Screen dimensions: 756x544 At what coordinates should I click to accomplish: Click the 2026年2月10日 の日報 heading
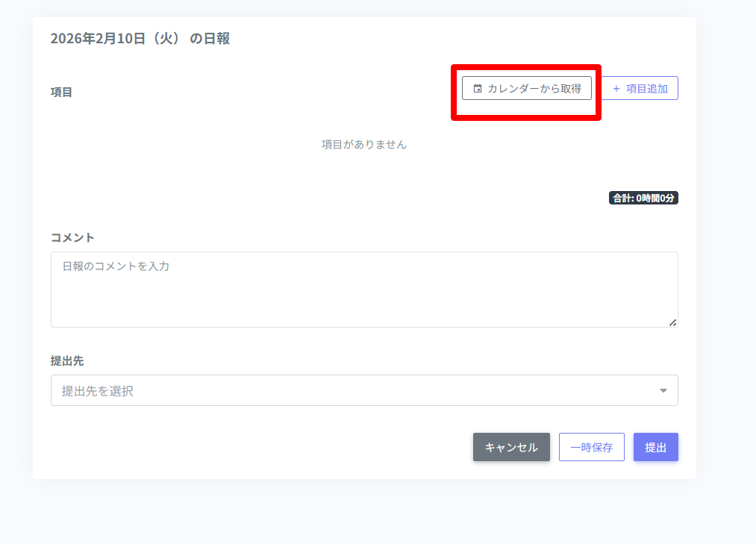[x=140, y=39]
